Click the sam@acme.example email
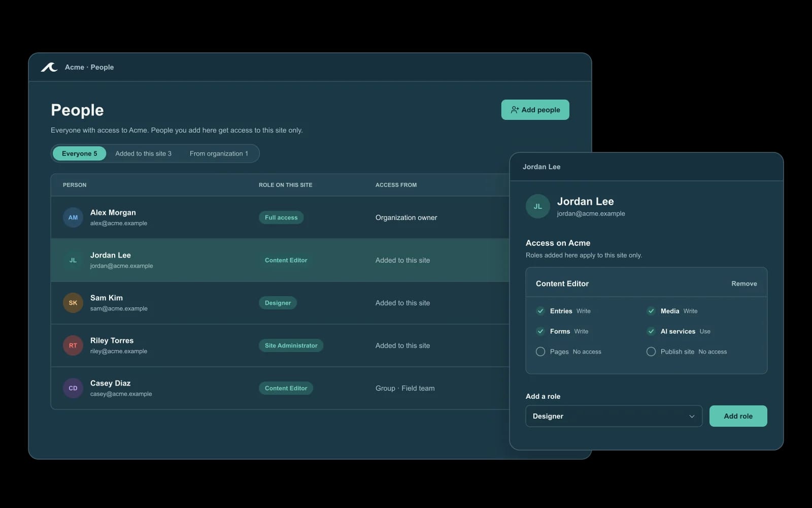The height and width of the screenshot is (508, 812). pyautogui.click(x=119, y=308)
